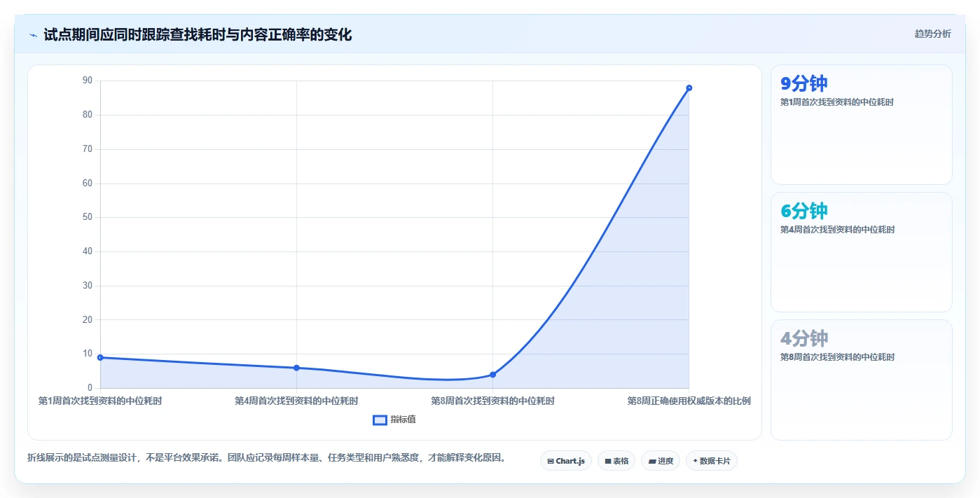The width and height of the screenshot is (980, 498).
Task: Click the data point at value 6
Action: tap(296, 368)
